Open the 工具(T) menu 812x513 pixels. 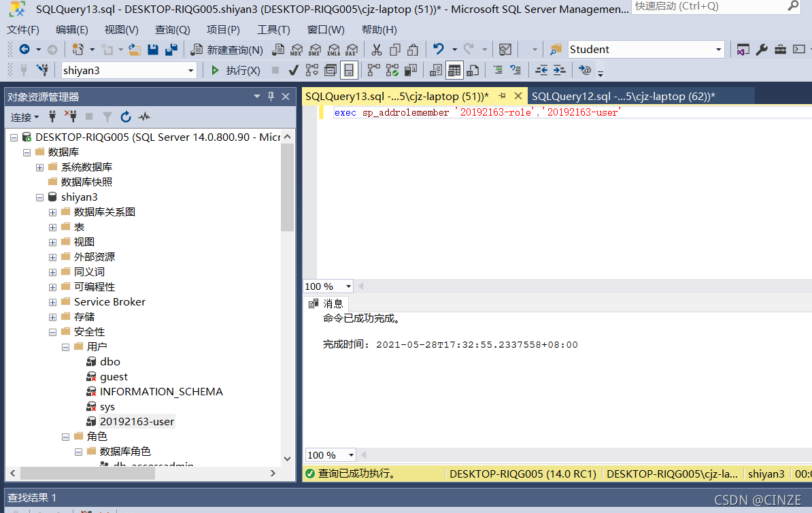tap(273, 29)
